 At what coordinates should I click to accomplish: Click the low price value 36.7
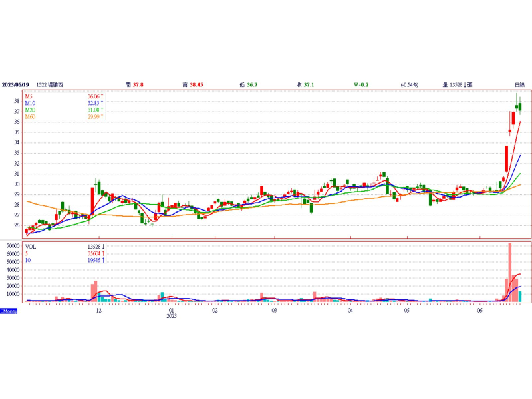tap(252, 85)
